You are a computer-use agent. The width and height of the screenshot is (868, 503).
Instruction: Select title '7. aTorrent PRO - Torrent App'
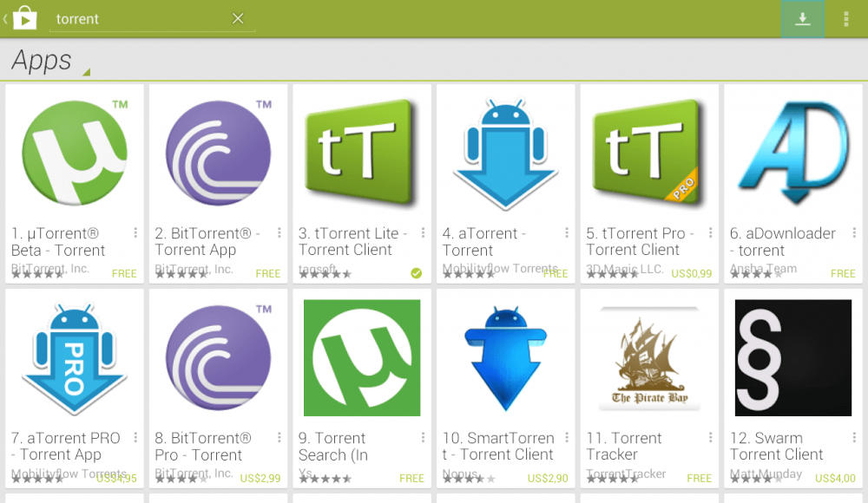(65, 447)
